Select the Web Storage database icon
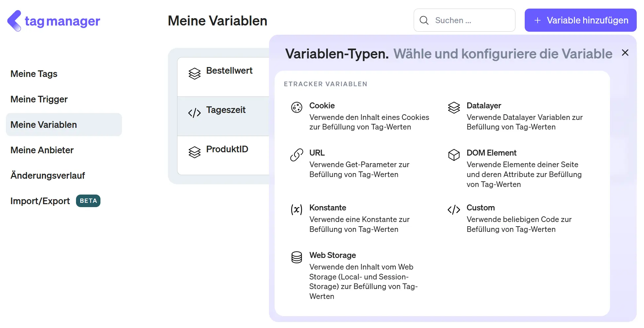Image resolution: width=644 pixels, height=328 pixels. coord(297,257)
